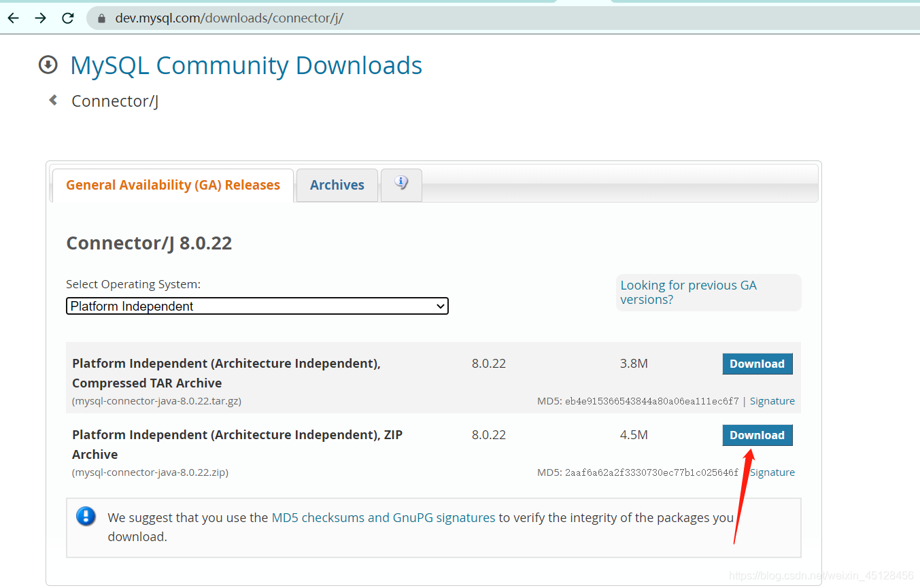Click the ZIP Archive row title
The height and width of the screenshot is (588, 920).
pyautogui.click(x=237, y=445)
